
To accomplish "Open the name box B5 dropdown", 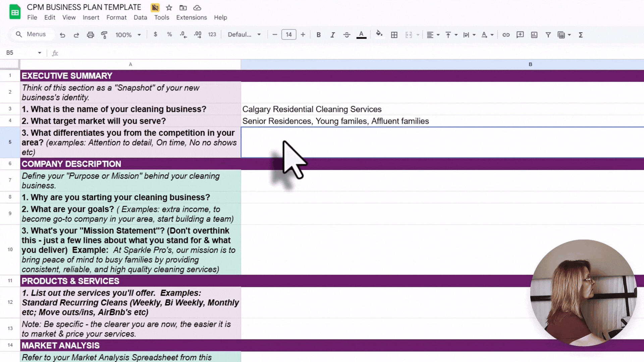I will (x=40, y=53).
